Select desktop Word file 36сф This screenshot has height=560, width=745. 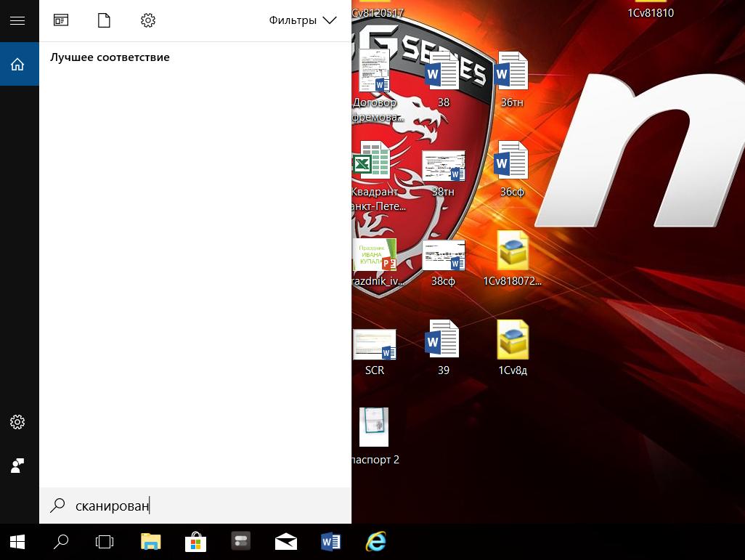(x=512, y=169)
